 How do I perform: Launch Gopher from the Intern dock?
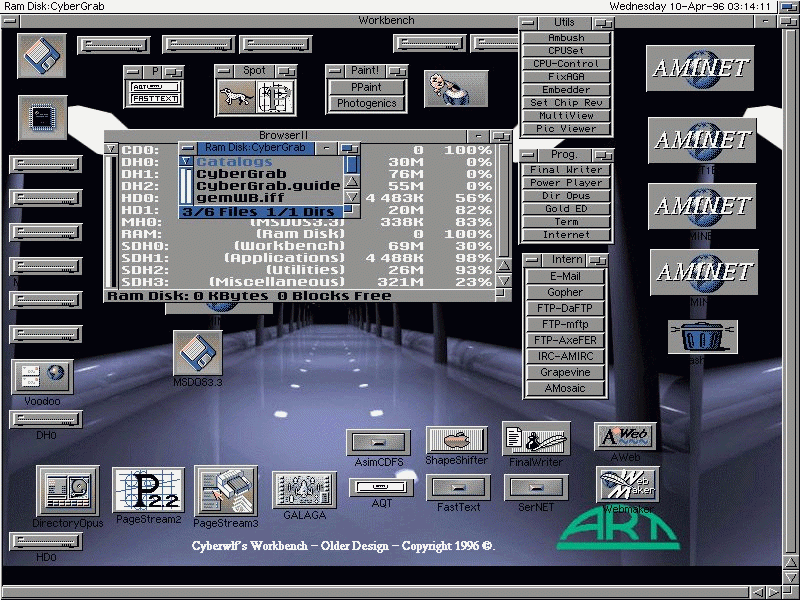point(565,292)
